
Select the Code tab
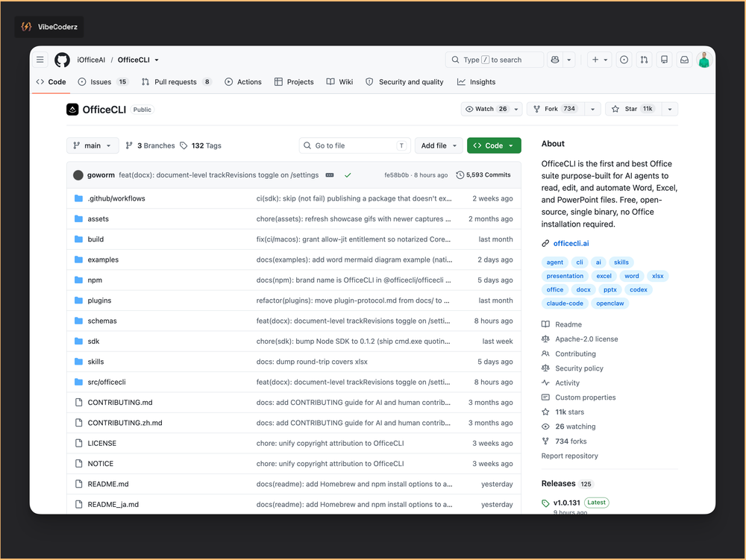(x=51, y=82)
